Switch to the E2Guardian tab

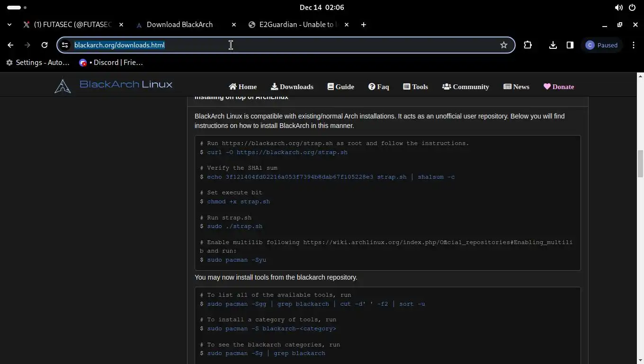[x=294, y=25]
